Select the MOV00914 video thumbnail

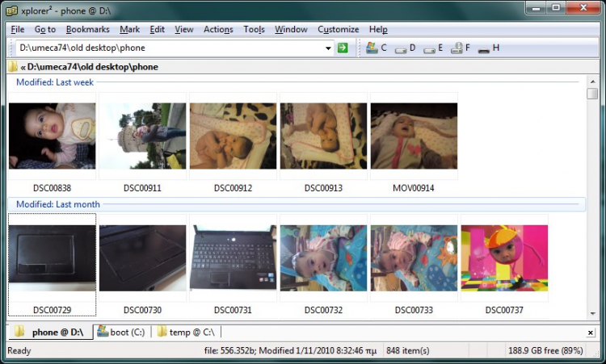(x=414, y=136)
